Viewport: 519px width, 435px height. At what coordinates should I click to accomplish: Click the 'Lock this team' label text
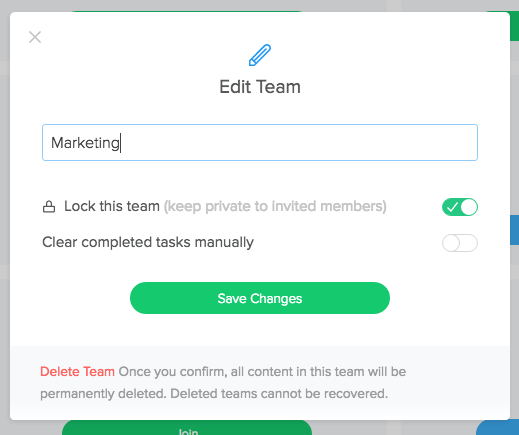[112, 206]
